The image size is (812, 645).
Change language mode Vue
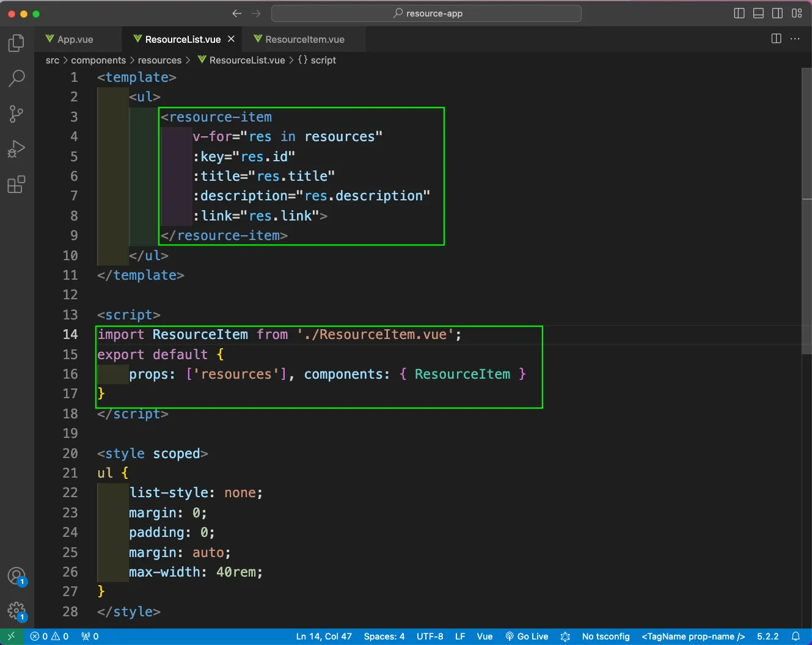pyautogui.click(x=485, y=636)
